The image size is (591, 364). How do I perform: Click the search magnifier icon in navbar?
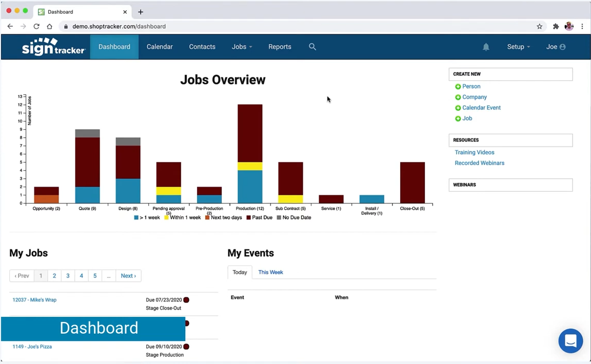(312, 47)
